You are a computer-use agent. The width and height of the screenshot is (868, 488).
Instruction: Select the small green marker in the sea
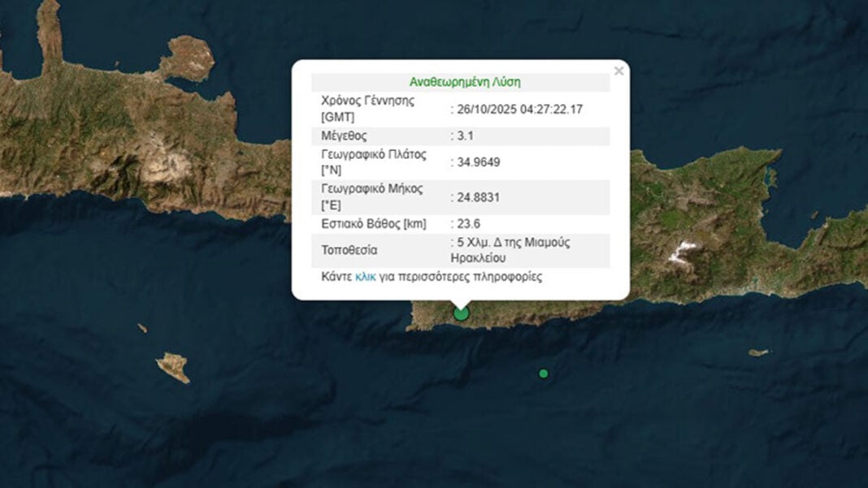(x=543, y=374)
